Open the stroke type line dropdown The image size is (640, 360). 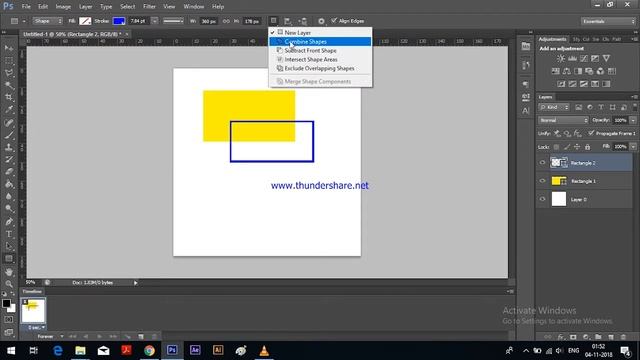[x=173, y=21]
